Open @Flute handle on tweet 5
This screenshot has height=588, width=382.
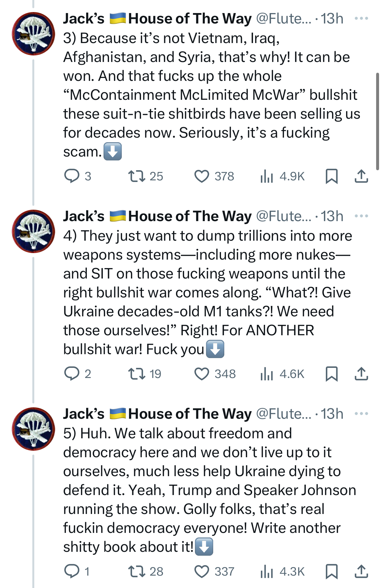pyautogui.click(x=283, y=414)
